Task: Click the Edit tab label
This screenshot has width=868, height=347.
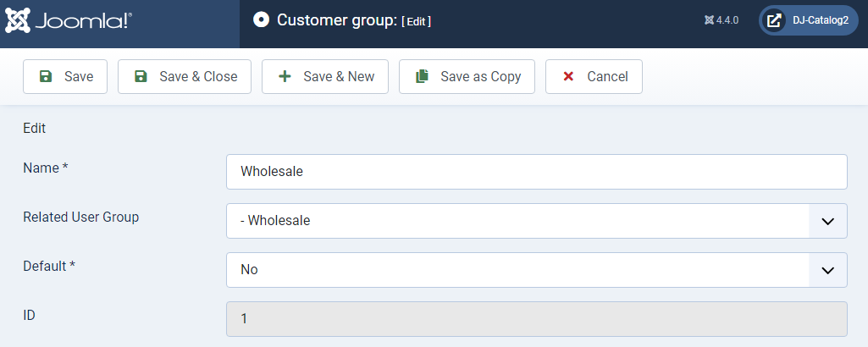Action: pos(35,129)
